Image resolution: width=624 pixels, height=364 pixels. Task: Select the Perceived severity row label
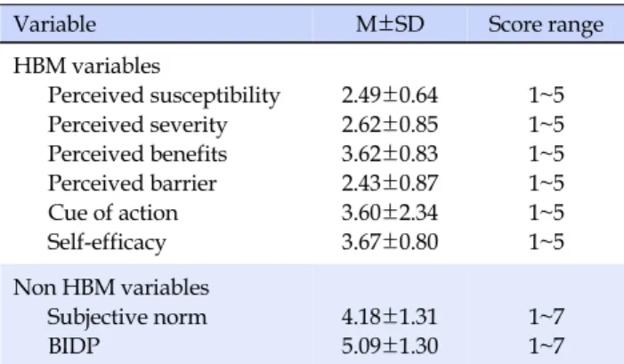138,125
